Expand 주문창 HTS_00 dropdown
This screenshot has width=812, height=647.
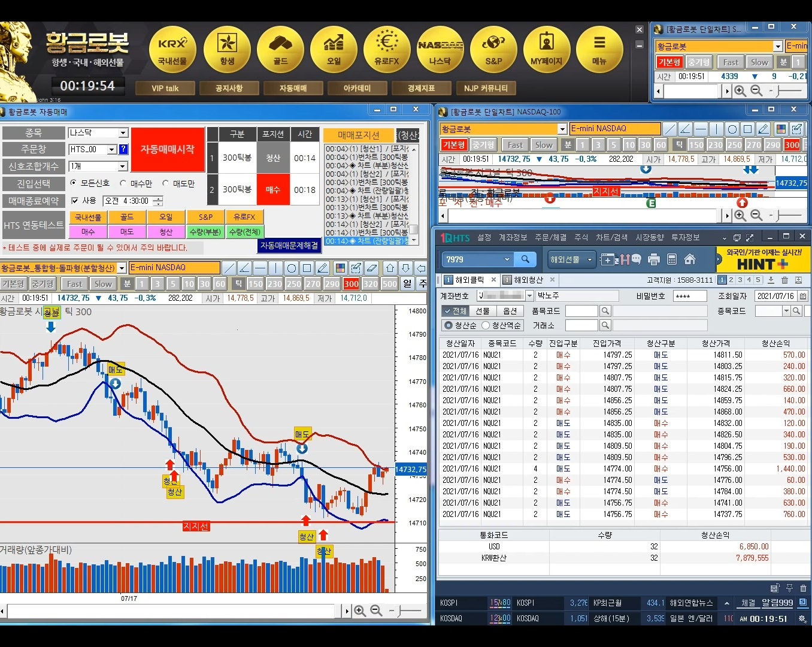click(111, 149)
